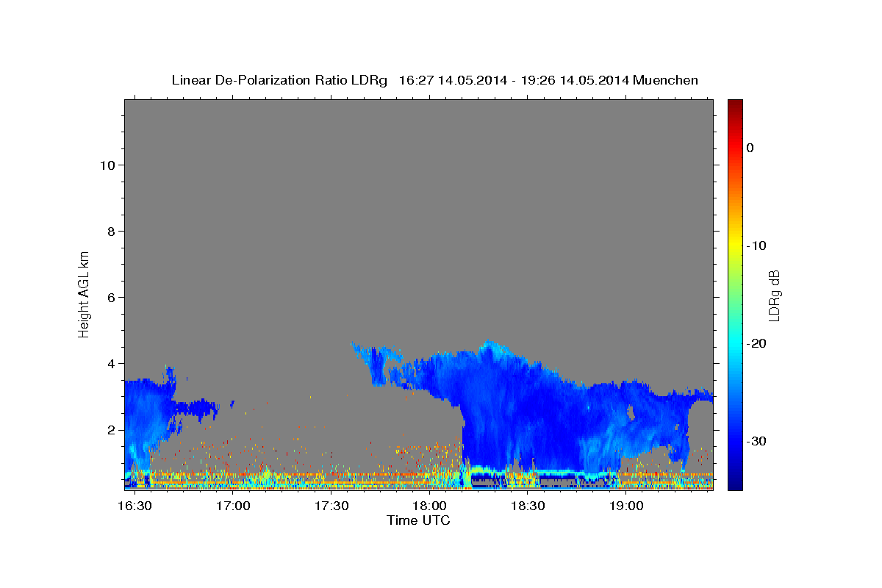Click the '19:00' time tick label
The height and width of the screenshot is (588, 882).
coord(626,506)
